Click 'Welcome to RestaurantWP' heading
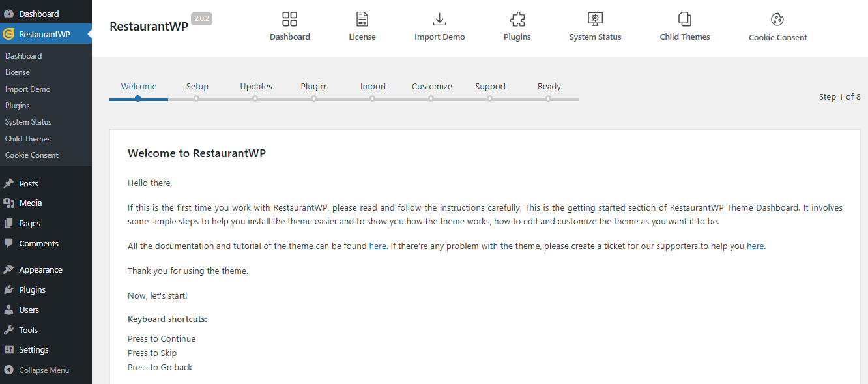868x384 pixels. (197, 153)
